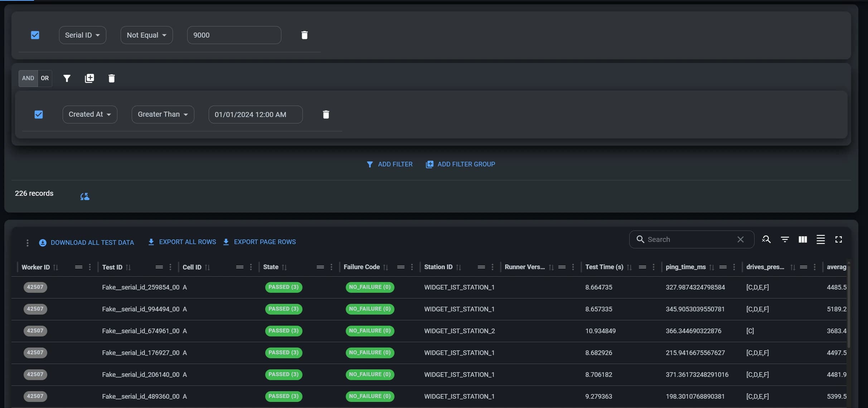Click Fake__serial_id_674961_00 test ID
The width and height of the screenshot is (868, 408).
(x=141, y=331)
